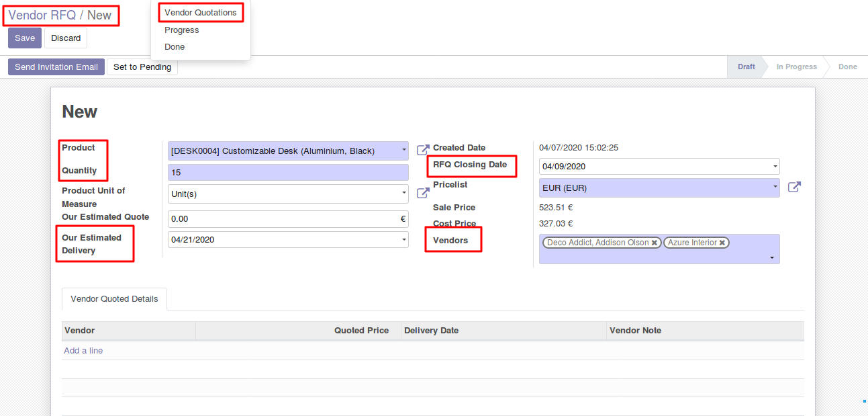This screenshot has width=868, height=416.
Task: Remove Azure Interior vendor tag
Action: coord(722,243)
